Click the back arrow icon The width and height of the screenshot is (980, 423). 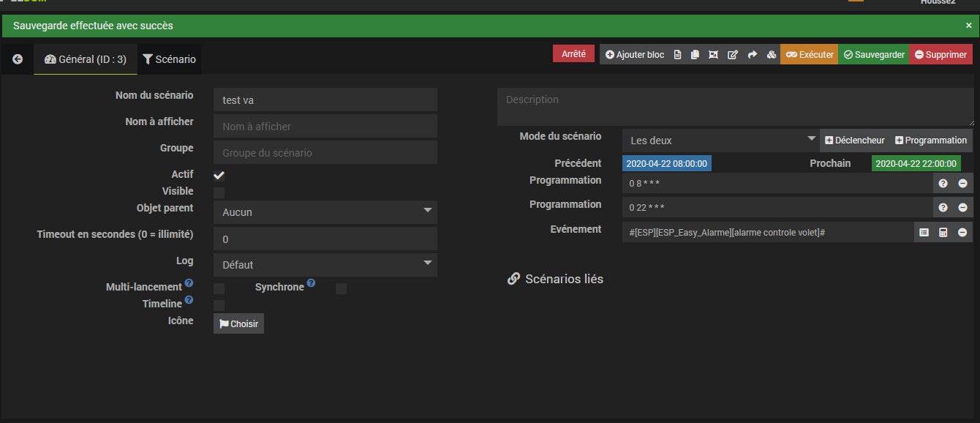[18, 59]
